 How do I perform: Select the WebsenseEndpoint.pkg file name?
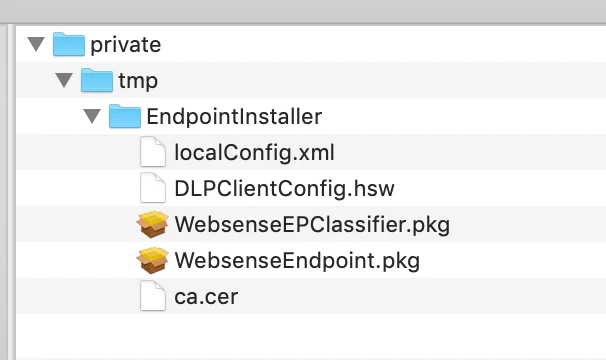tap(297, 261)
